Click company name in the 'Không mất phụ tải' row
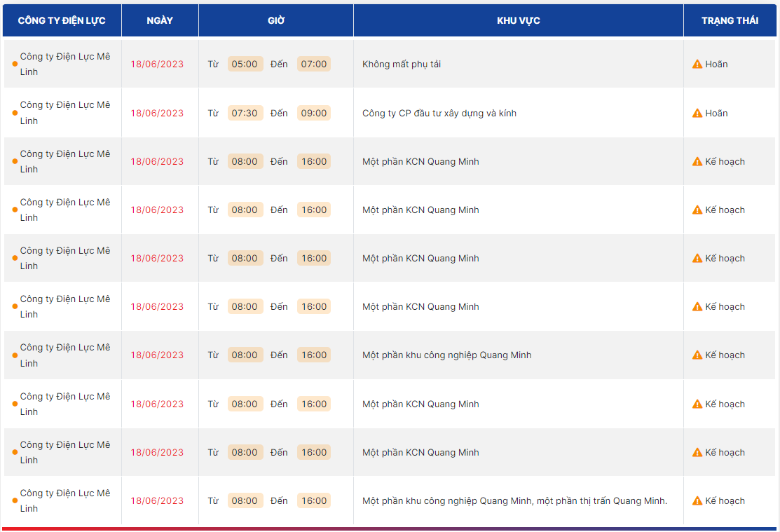The height and width of the screenshot is (532, 780). click(65, 64)
